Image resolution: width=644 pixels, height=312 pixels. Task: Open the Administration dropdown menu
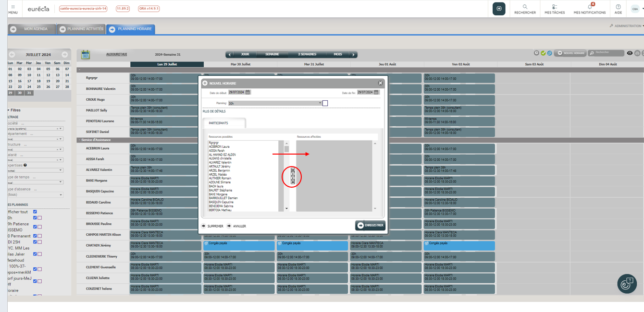(627, 26)
